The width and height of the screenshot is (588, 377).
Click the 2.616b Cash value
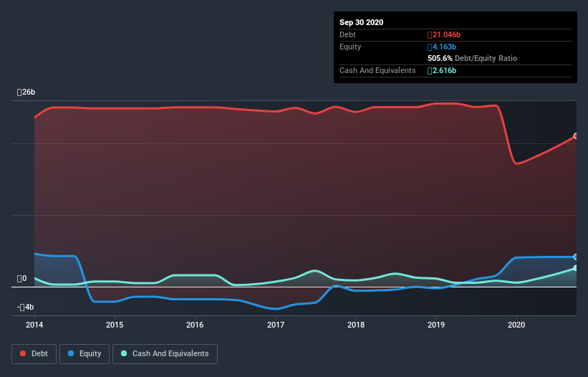point(442,70)
